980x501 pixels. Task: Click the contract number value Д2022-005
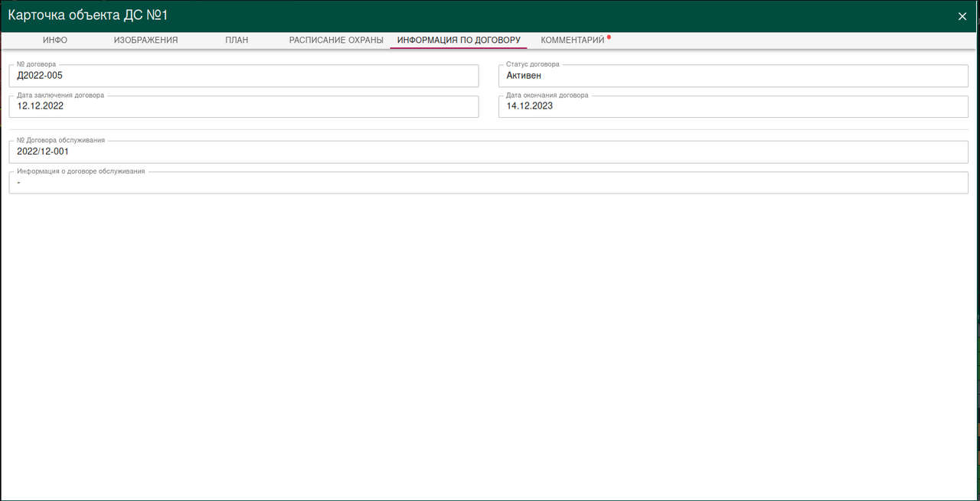click(40, 76)
